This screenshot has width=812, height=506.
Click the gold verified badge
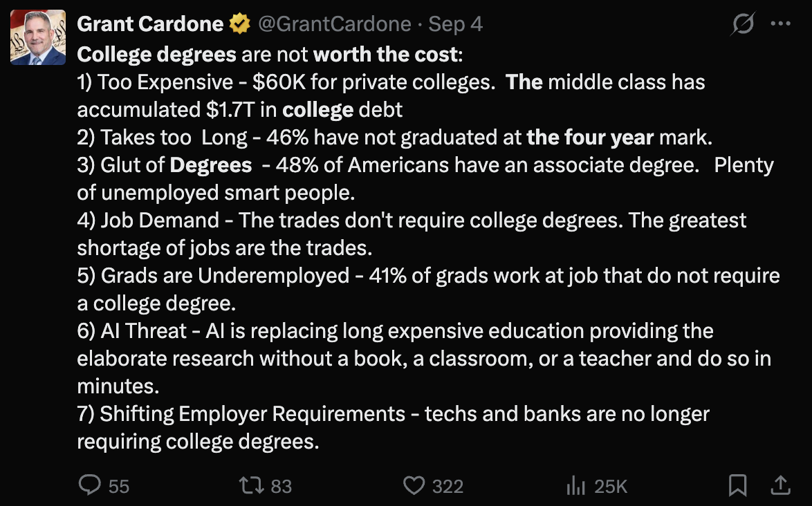point(240,25)
